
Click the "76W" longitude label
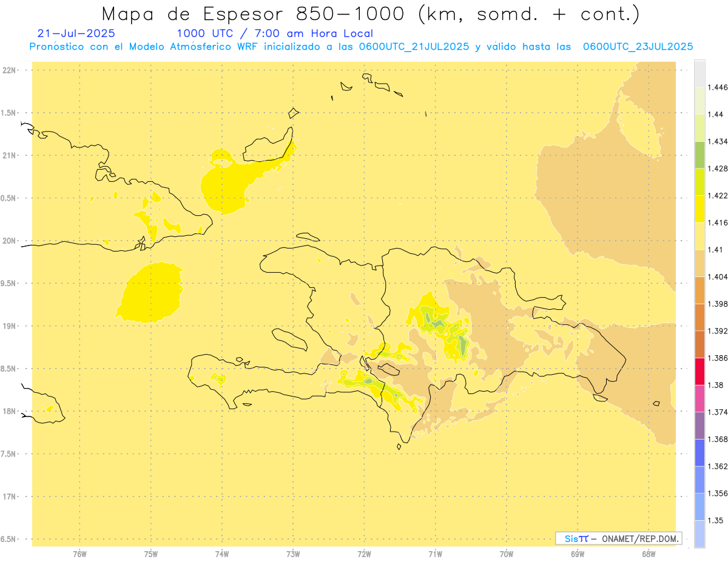79,553
